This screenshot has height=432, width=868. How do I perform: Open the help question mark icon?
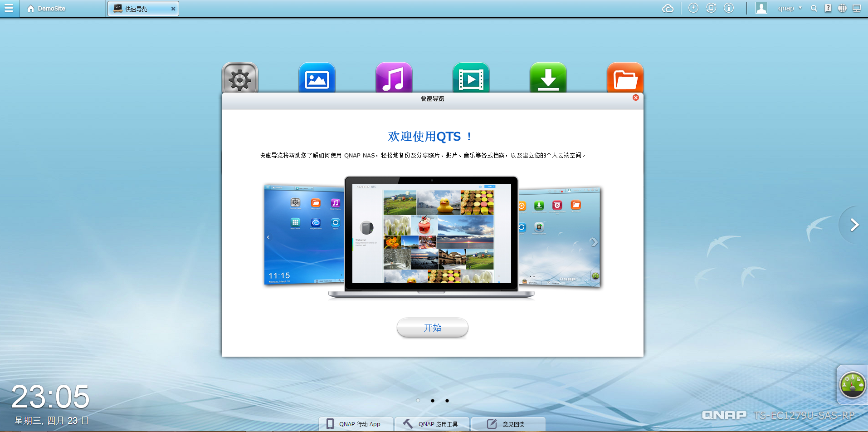[x=828, y=8]
